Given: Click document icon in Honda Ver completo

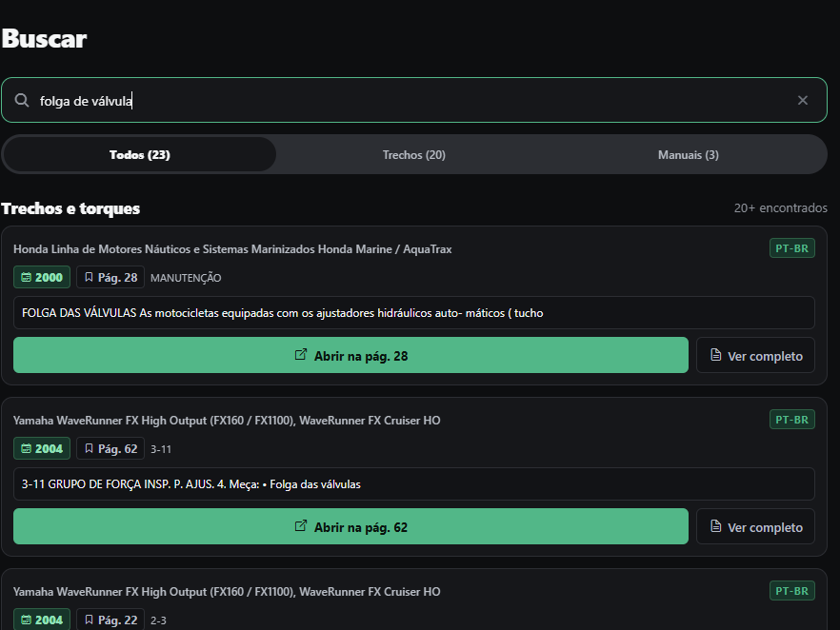Looking at the screenshot, I should (716, 355).
